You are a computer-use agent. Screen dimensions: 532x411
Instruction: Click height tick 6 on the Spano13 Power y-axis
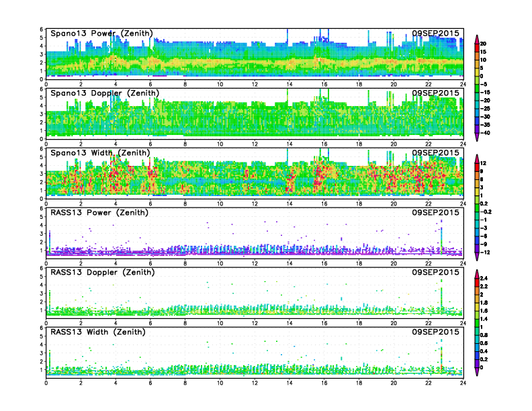pos(42,30)
